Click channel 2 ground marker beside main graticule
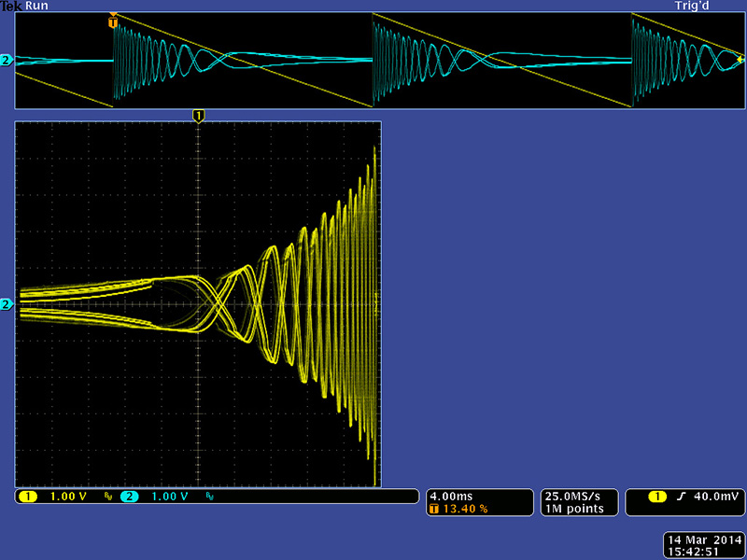This screenshot has width=747, height=560. tap(7, 304)
